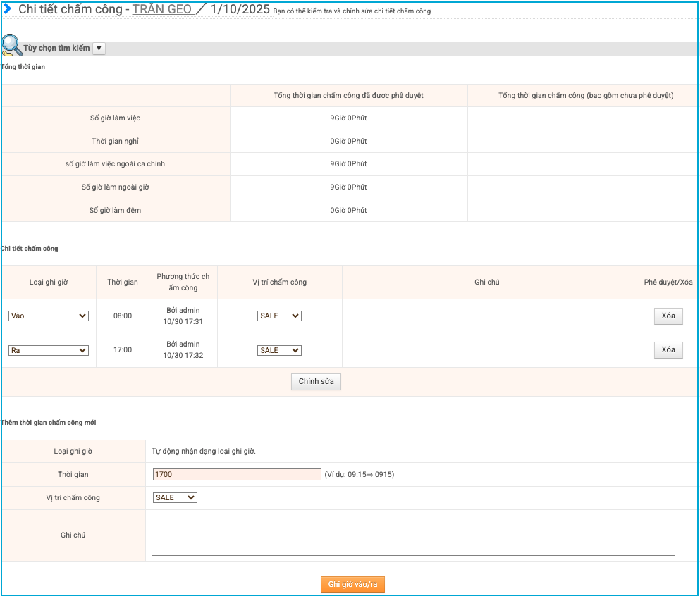Expand the Tùy chọn tìm kiếm arrow
700x596 pixels.
click(x=99, y=49)
